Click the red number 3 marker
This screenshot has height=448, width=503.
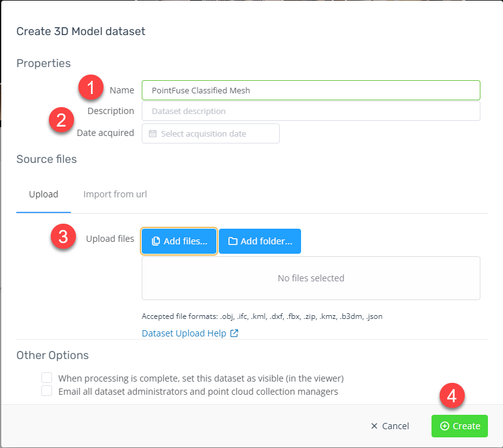pos(62,238)
